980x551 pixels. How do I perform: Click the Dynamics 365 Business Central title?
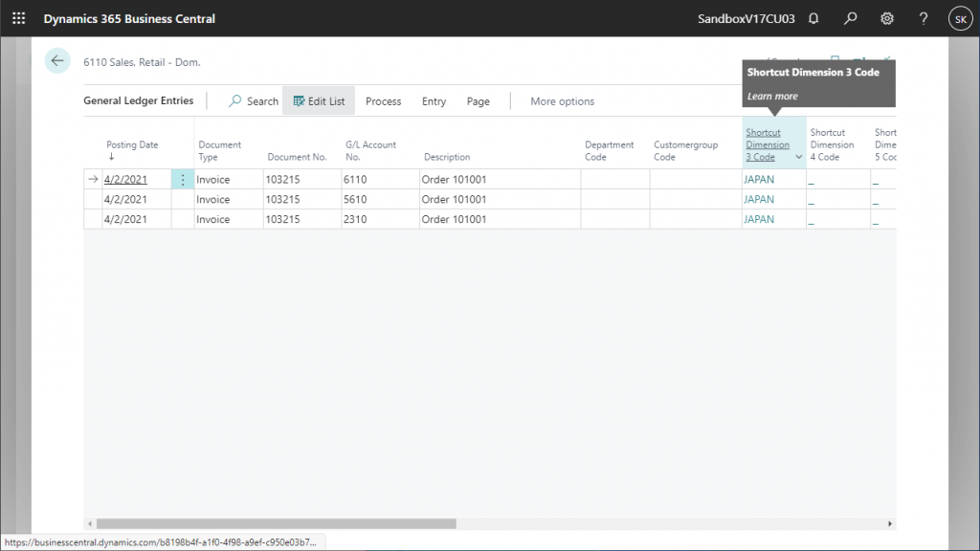point(129,19)
